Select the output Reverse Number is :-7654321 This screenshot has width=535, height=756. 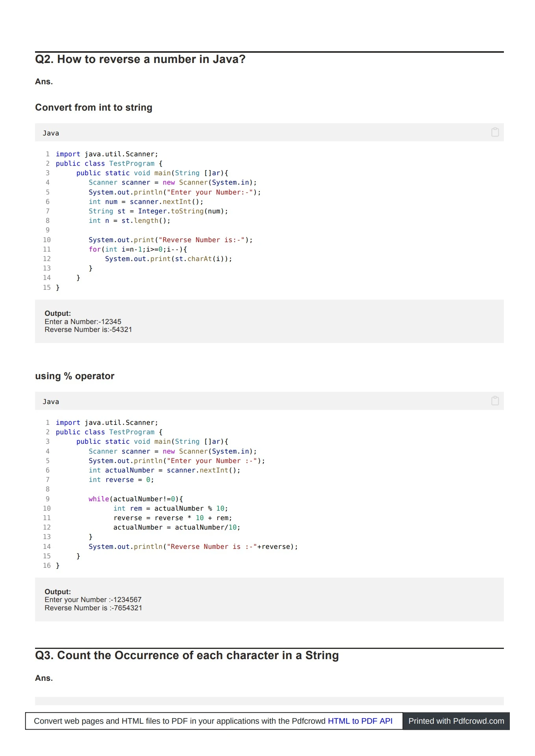[x=93, y=608]
